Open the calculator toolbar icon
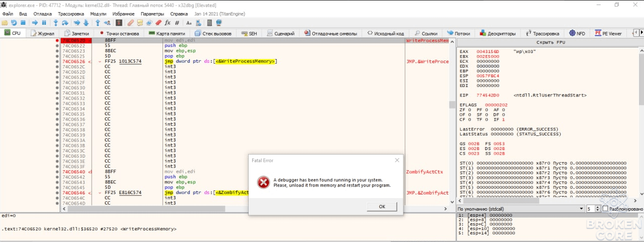Image resolution: width=644 pixels, height=242 pixels. (209, 23)
